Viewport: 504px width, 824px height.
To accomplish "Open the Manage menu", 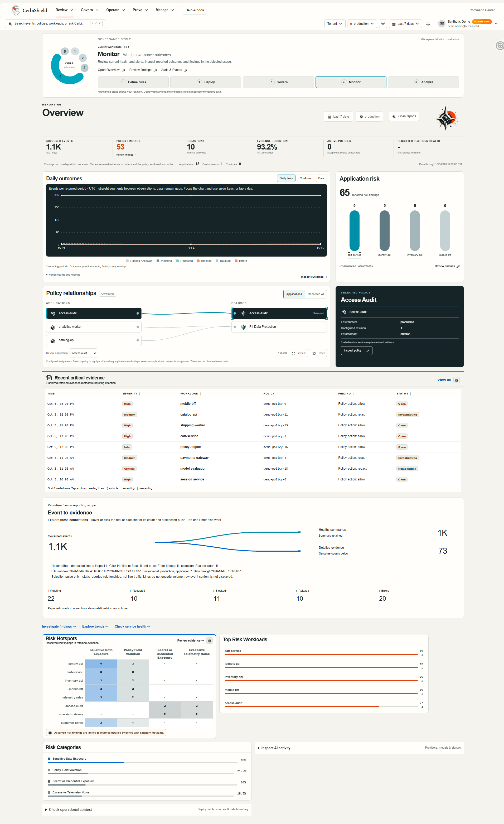I will pos(164,10).
